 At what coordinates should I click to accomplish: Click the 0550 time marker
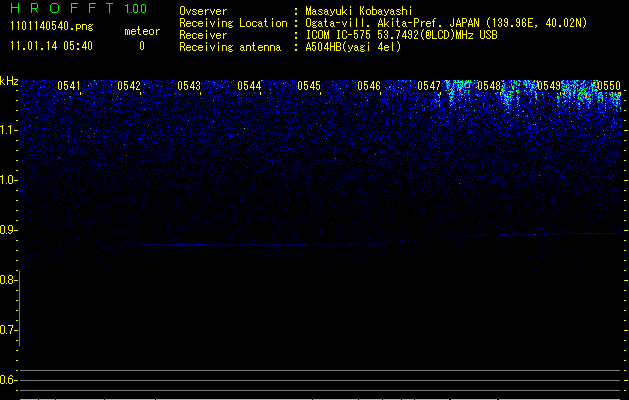pyautogui.click(x=609, y=86)
